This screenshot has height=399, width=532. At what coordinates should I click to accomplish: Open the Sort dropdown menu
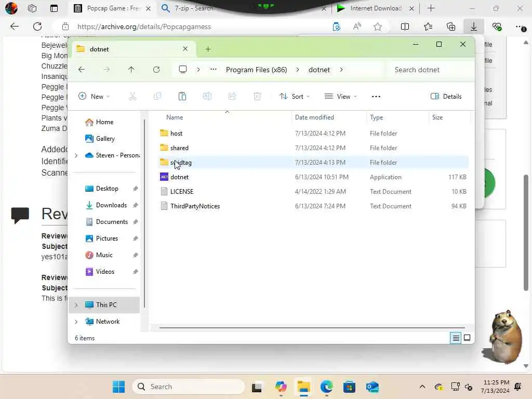295,96
